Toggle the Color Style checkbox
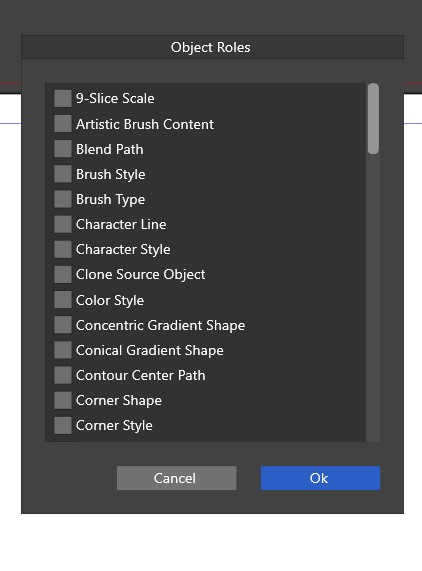 (63, 300)
